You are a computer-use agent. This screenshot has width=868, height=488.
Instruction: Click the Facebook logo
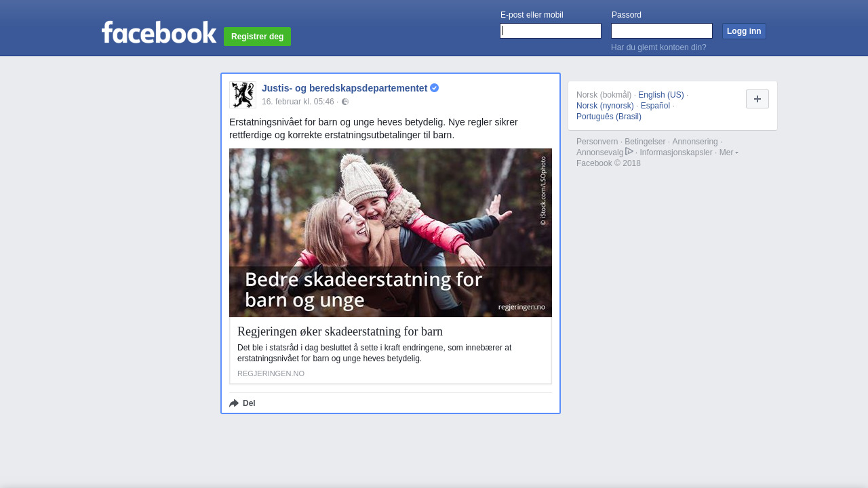(x=159, y=33)
